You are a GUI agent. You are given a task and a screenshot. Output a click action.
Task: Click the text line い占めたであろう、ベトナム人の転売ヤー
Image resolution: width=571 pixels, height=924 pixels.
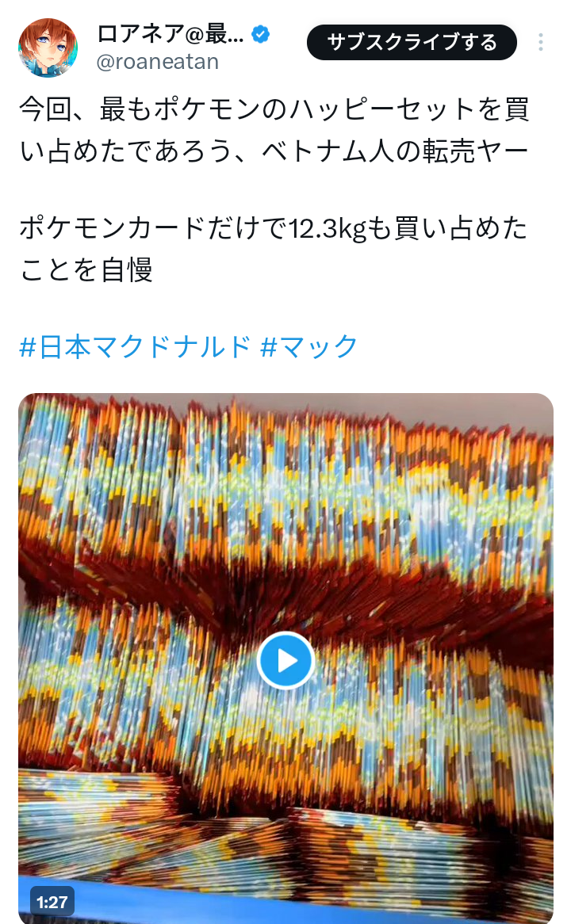click(x=274, y=151)
